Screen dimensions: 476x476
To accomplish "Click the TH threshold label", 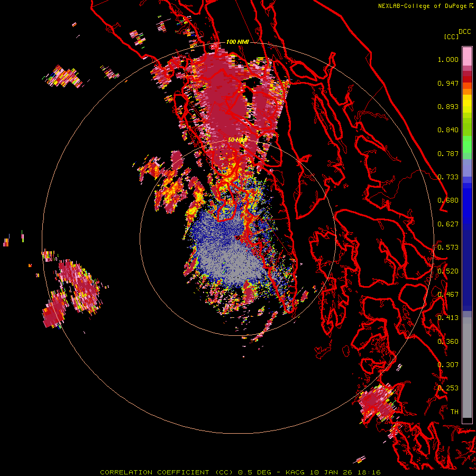I will 454,412.
